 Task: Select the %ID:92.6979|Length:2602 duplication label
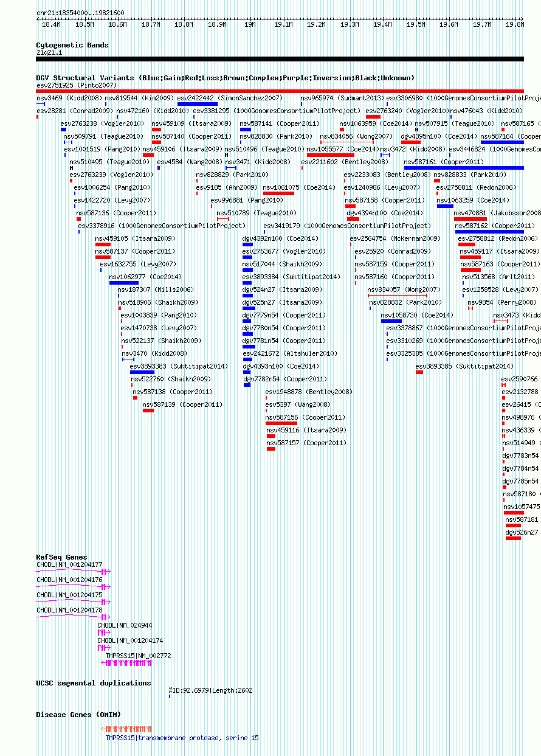(210, 690)
